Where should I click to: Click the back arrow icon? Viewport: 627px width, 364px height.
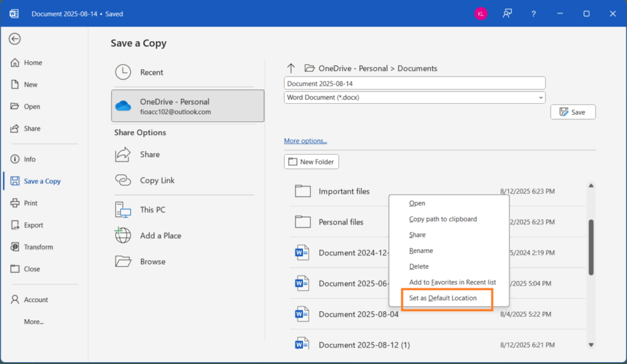(14, 39)
